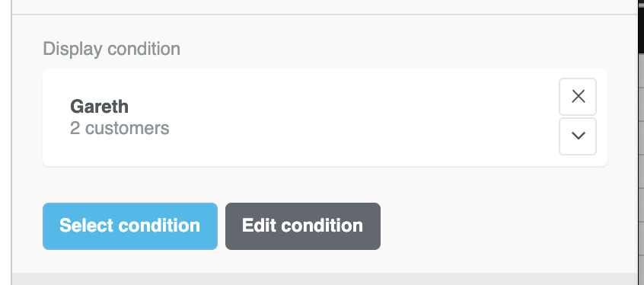Image resolution: width=644 pixels, height=285 pixels.
Task: Remove the Gareth condition with the X icon
Action: (x=578, y=97)
